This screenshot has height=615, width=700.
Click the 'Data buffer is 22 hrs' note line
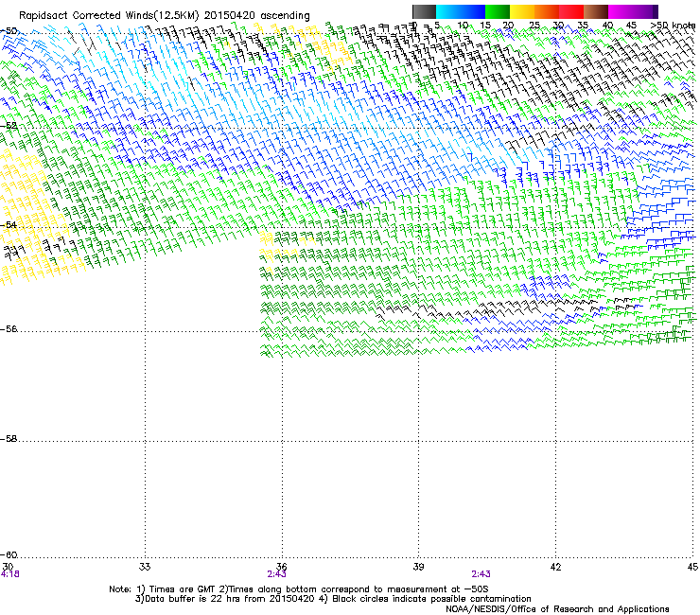pyautogui.click(x=333, y=599)
